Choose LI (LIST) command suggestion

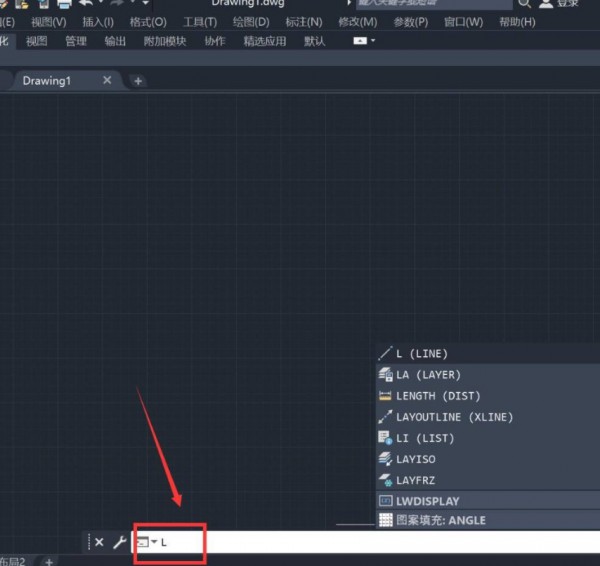pos(424,438)
